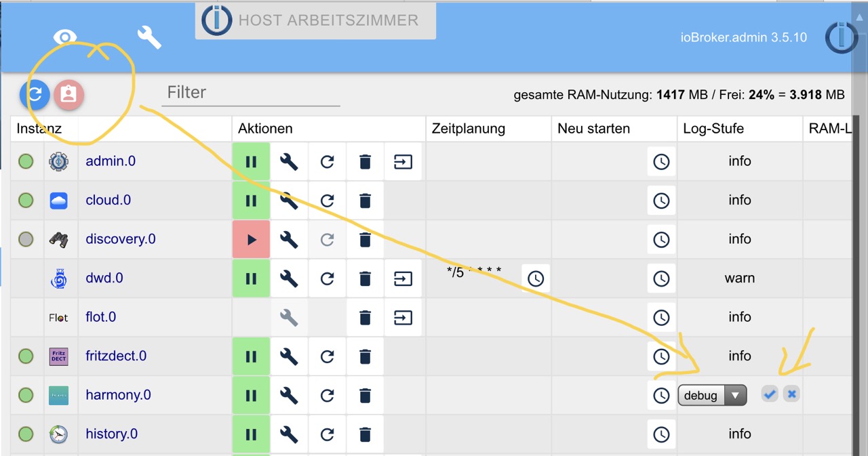
Task: Restart the fritzdect.0 instance
Action: click(x=328, y=356)
